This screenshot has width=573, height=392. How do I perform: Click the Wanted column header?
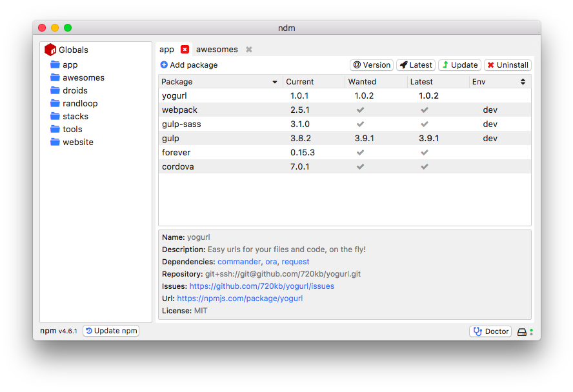[376, 82]
